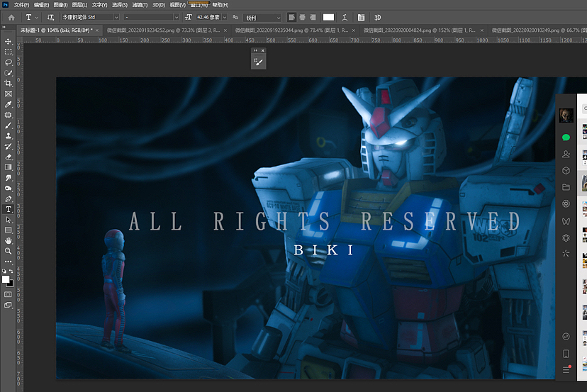Screen dimensions: 587x392
Task: Select the Rectangle shape tool
Action: (x=9, y=230)
